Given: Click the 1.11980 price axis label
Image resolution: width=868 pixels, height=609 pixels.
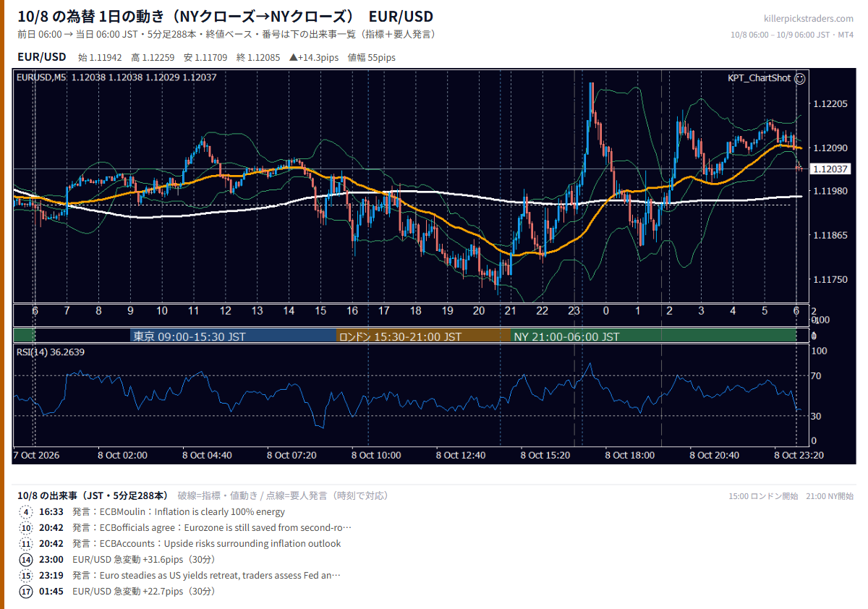Looking at the screenshot, I should click(x=830, y=191).
